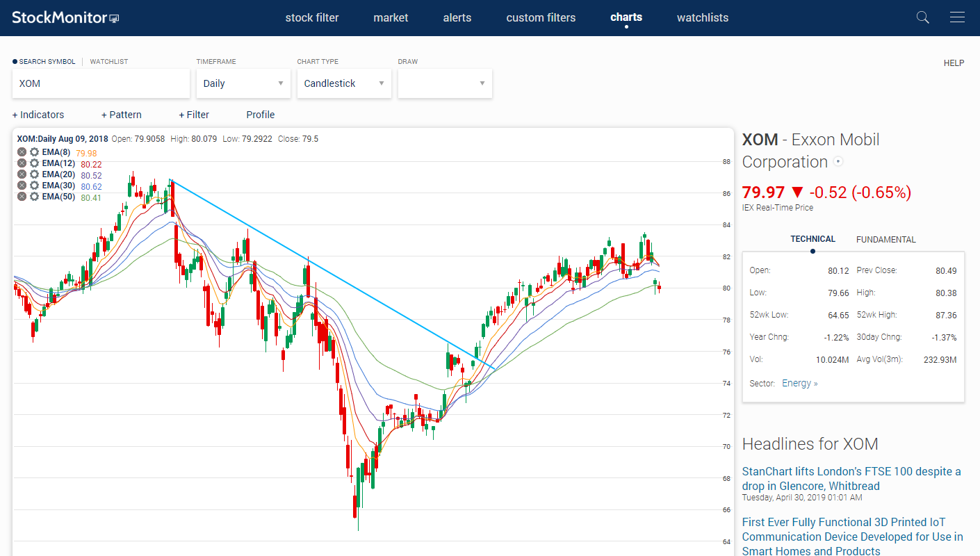Click the Headlines for XOM heading
This screenshot has width=980, height=556.
coord(810,444)
